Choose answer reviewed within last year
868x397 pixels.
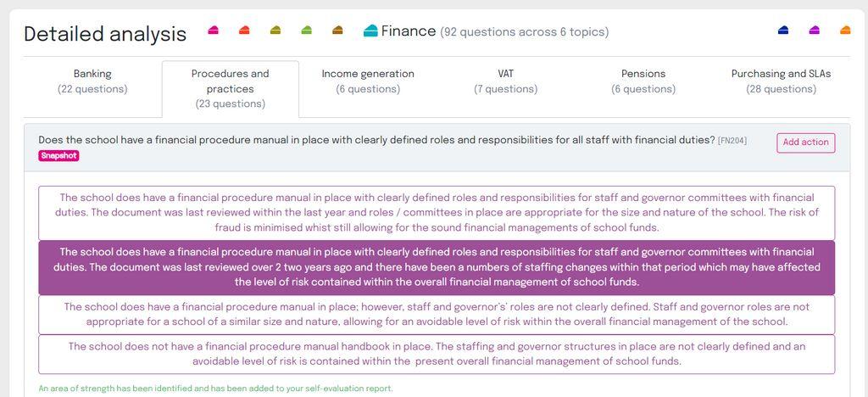click(x=437, y=213)
